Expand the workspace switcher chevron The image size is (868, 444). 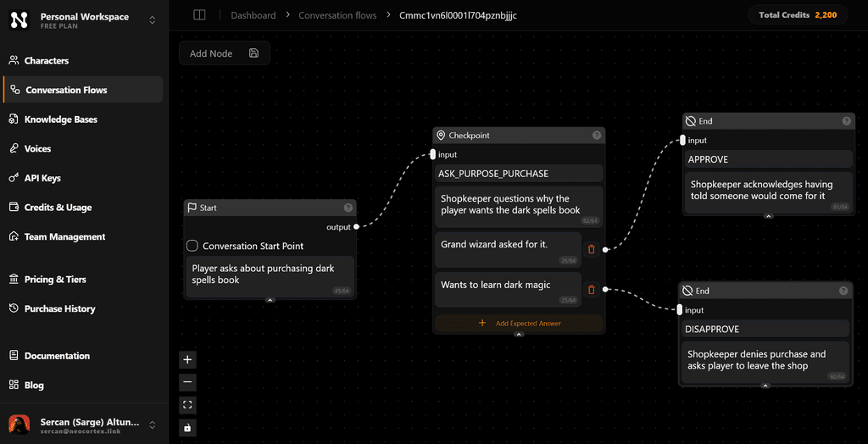153,20
